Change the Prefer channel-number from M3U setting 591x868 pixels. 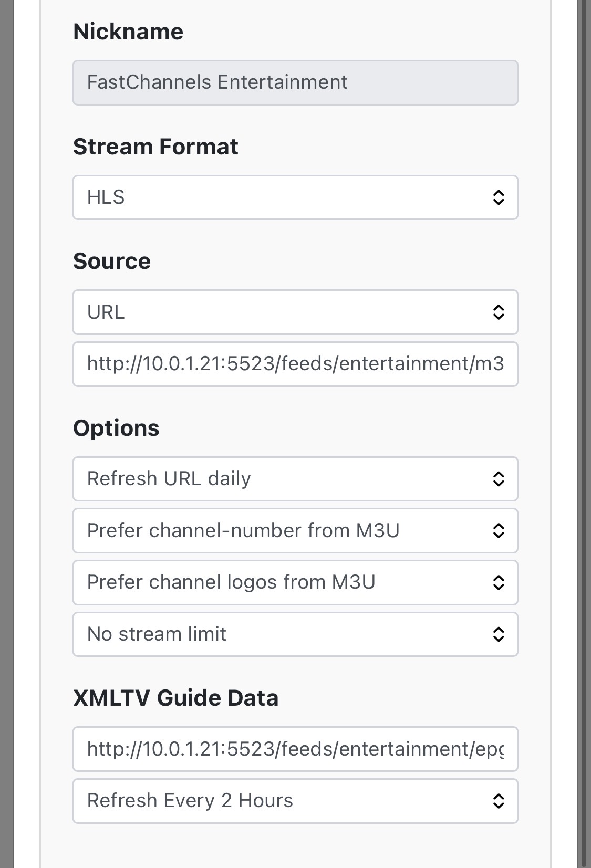(x=284, y=530)
